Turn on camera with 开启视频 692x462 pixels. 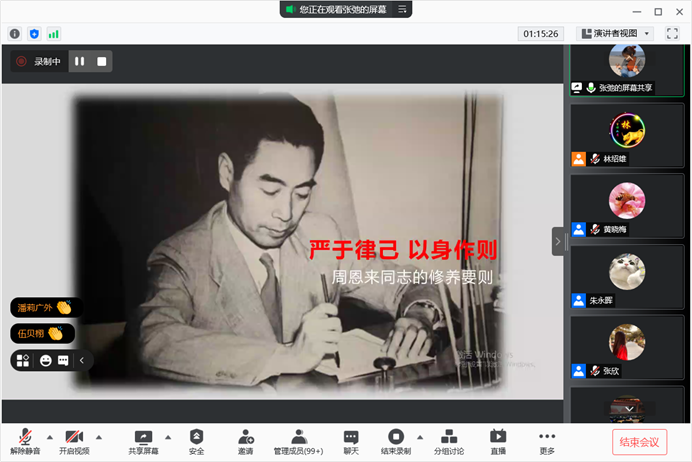73,442
